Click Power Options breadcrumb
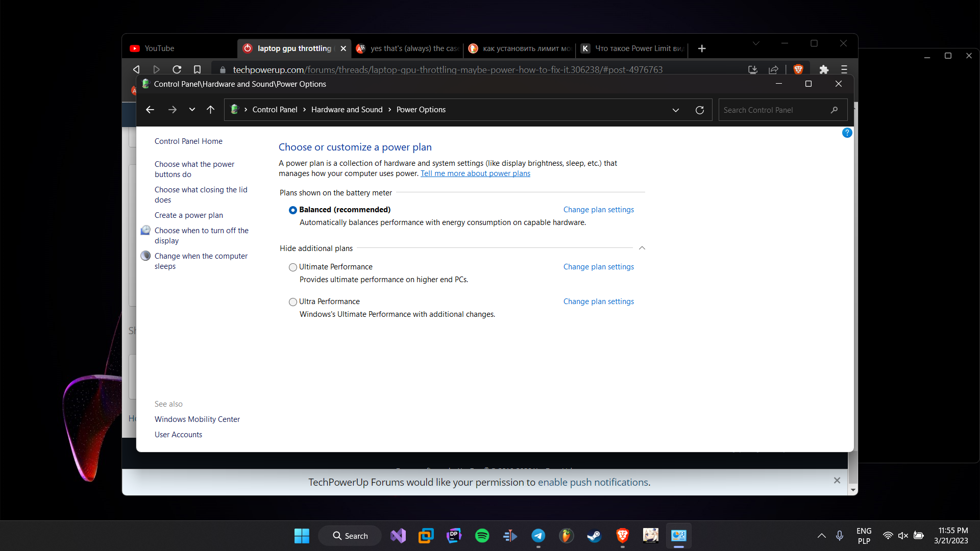Viewport: 980px width, 551px height. coord(421,110)
